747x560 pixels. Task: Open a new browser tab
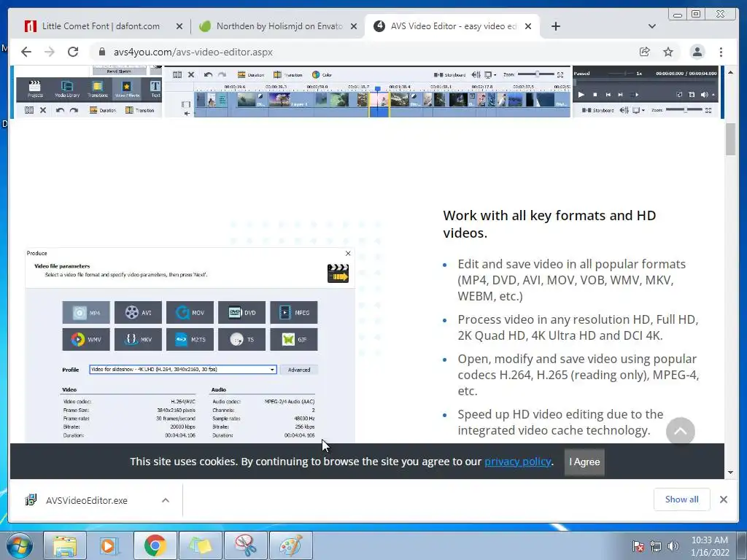555,26
